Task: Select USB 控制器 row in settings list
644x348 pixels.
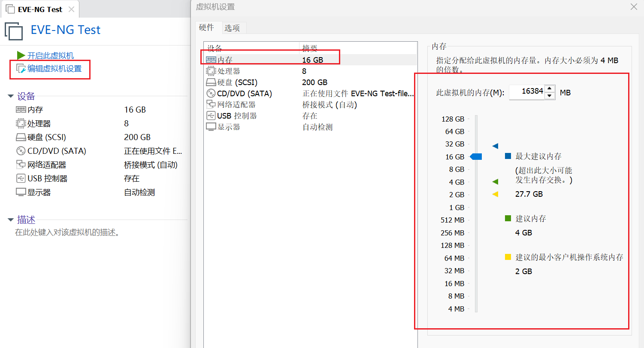Action: point(310,116)
